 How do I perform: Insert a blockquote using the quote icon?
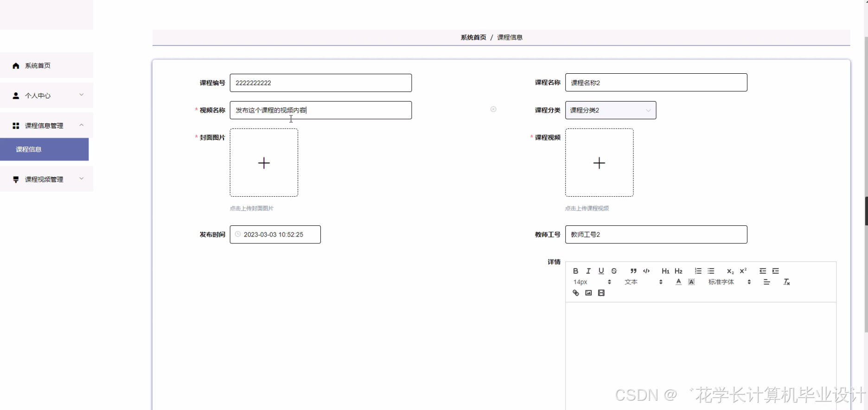(633, 271)
